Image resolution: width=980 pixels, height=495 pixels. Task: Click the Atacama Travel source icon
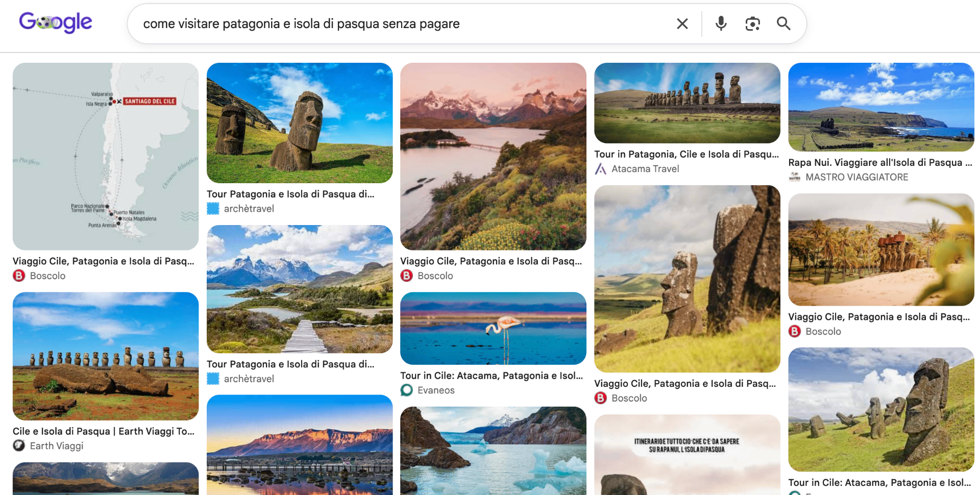coord(601,169)
